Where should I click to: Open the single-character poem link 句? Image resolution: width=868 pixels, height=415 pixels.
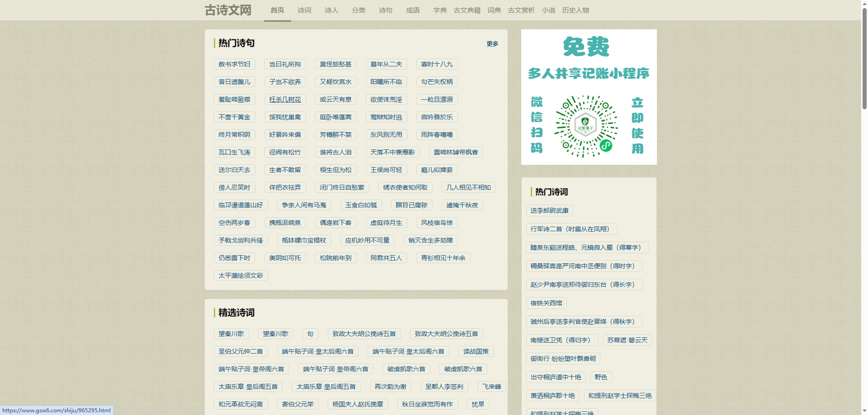[310, 334]
